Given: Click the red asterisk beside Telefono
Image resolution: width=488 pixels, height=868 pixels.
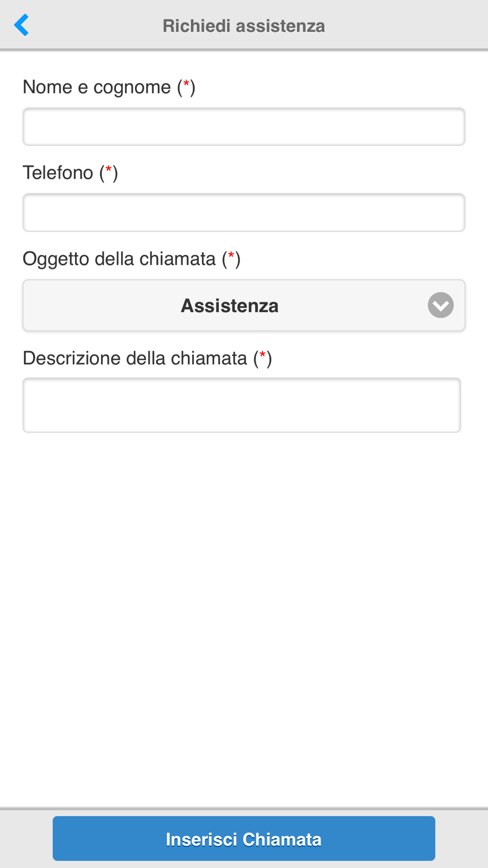Looking at the screenshot, I should pos(109,169).
